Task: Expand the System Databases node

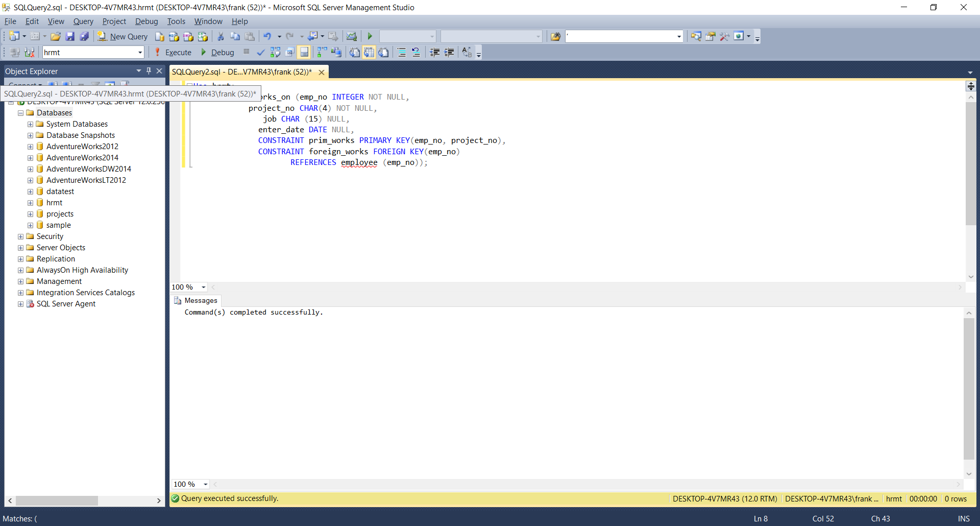Action: [x=31, y=124]
